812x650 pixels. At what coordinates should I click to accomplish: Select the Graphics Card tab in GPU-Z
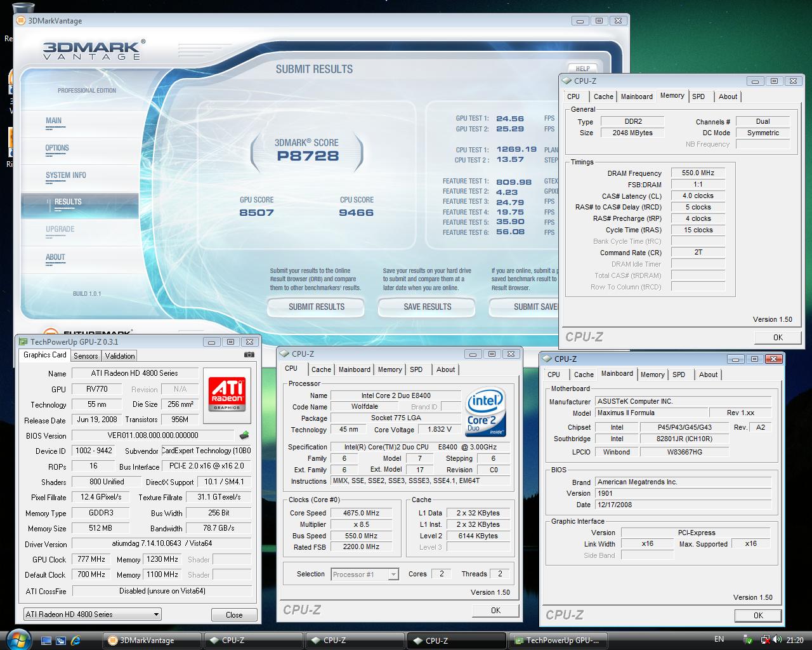[x=45, y=355]
